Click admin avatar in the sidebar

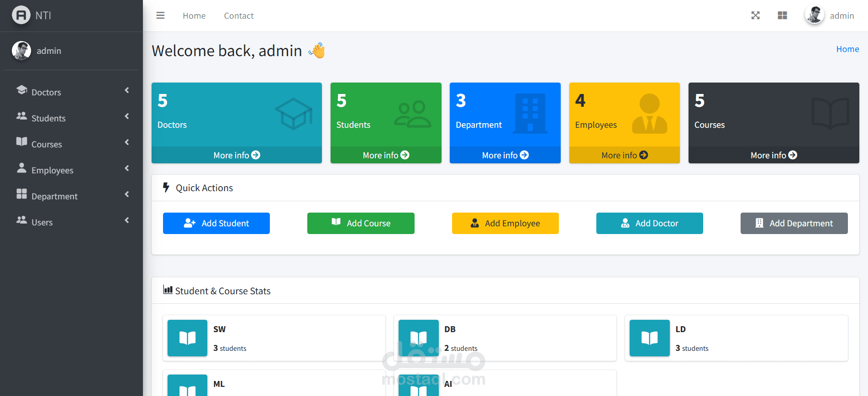pos(21,51)
